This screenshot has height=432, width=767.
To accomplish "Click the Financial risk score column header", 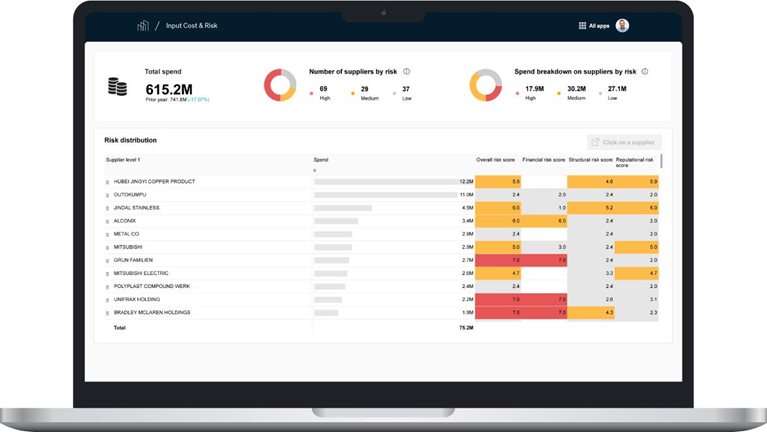I will click(544, 159).
